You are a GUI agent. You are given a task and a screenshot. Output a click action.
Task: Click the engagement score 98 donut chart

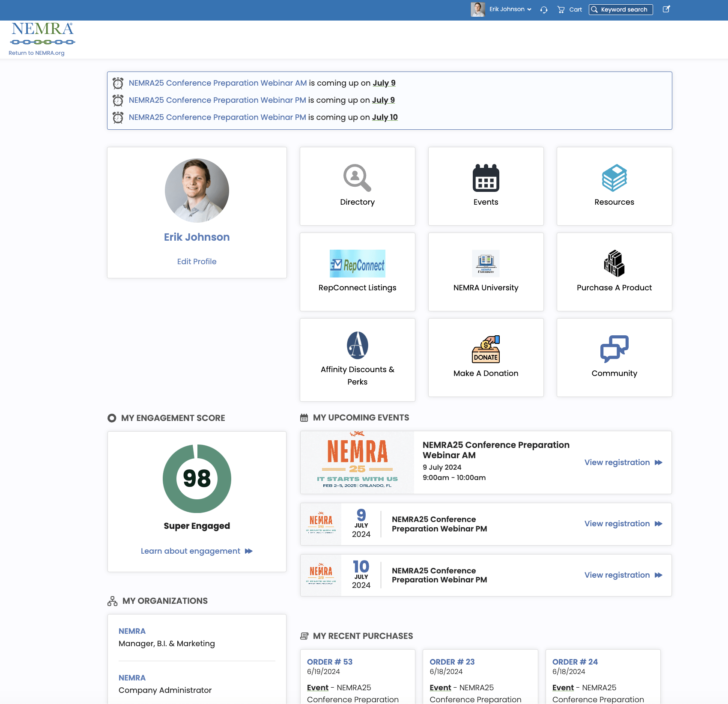pos(197,479)
